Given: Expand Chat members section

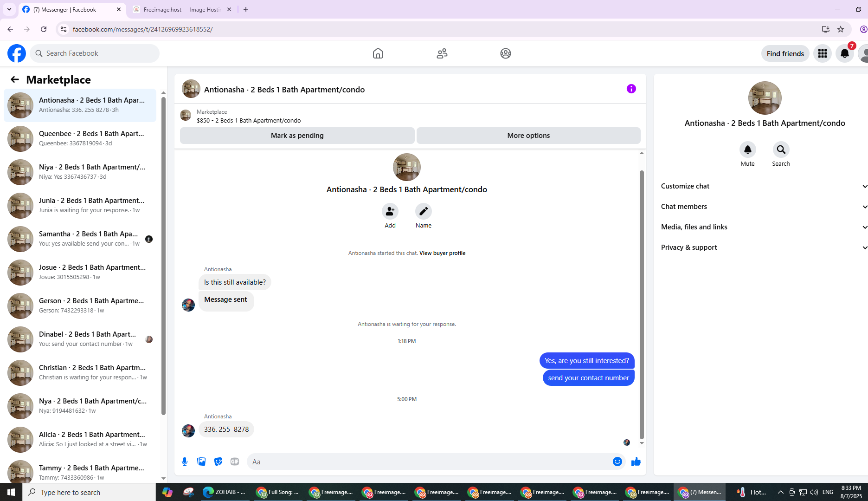Looking at the screenshot, I should [764, 207].
